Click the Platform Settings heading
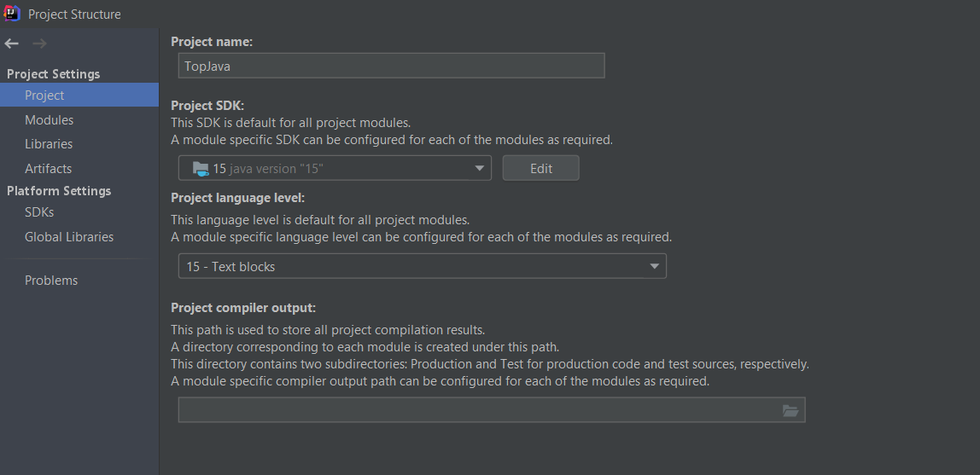The height and width of the screenshot is (475, 980). click(x=59, y=191)
